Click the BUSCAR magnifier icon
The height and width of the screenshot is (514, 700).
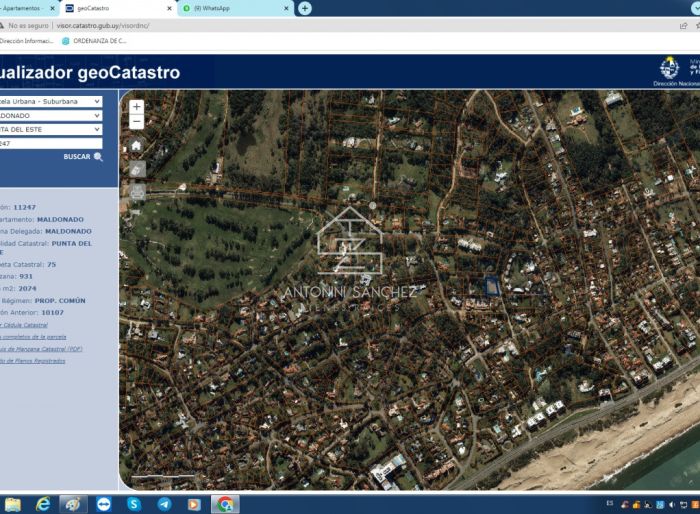coord(98,157)
